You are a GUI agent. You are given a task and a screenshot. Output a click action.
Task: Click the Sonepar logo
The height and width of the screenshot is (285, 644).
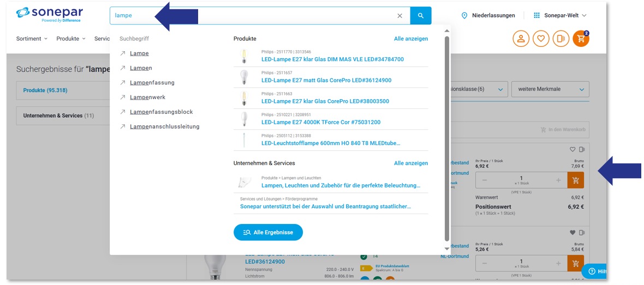coord(49,14)
